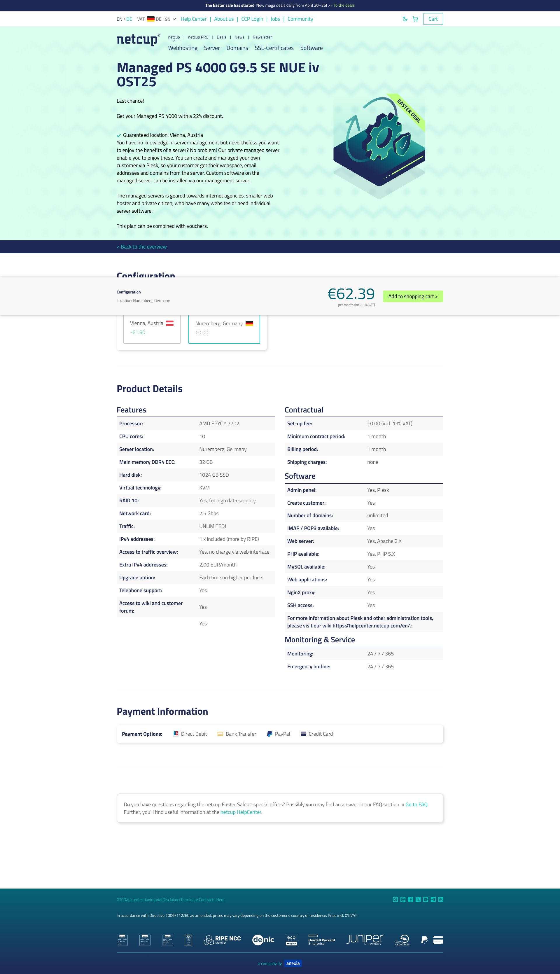
Task: Click the Direct Debit payment icon
Action: 176,734
